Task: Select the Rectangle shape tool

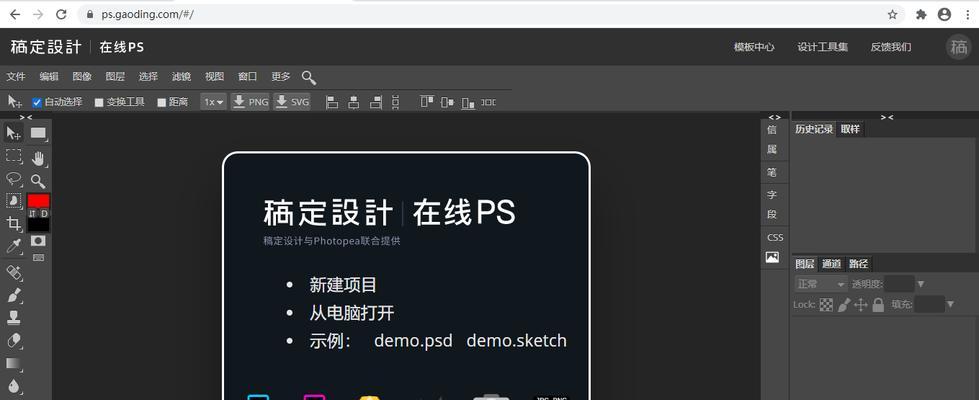Action: (39, 133)
